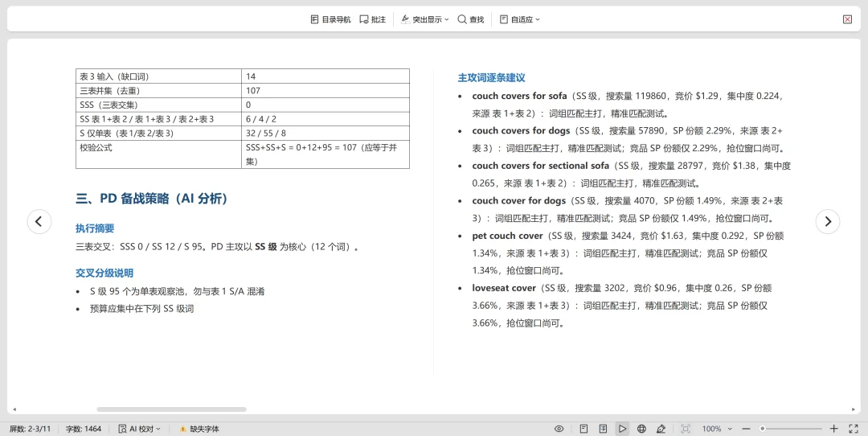Expand the 突出显示 dropdown arrow

(447, 19)
